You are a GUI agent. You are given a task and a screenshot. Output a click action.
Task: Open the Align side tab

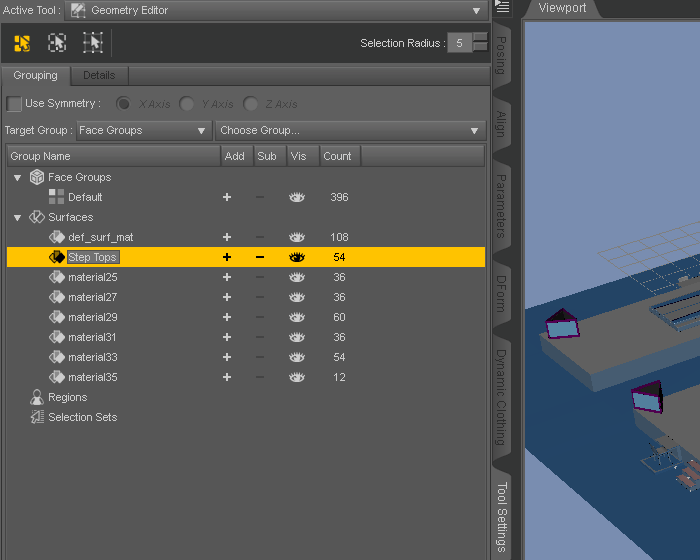pyautogui.click(x=502, y=124)
